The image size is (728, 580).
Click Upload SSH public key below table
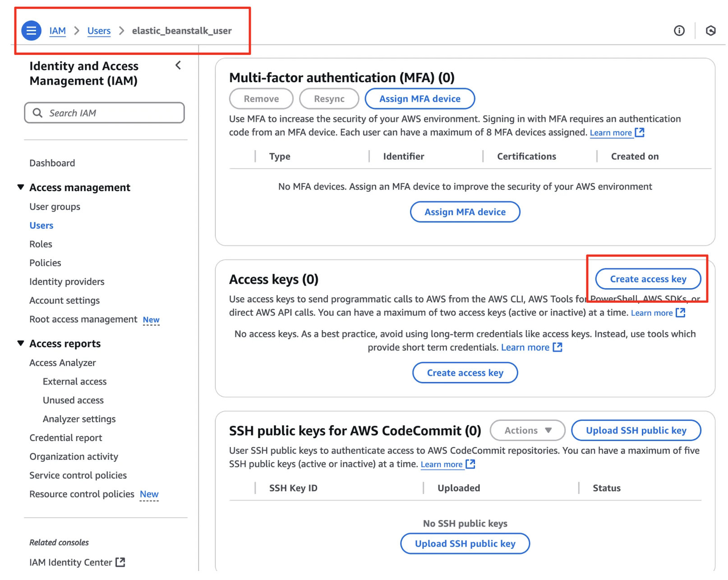(x=465, y=543)
